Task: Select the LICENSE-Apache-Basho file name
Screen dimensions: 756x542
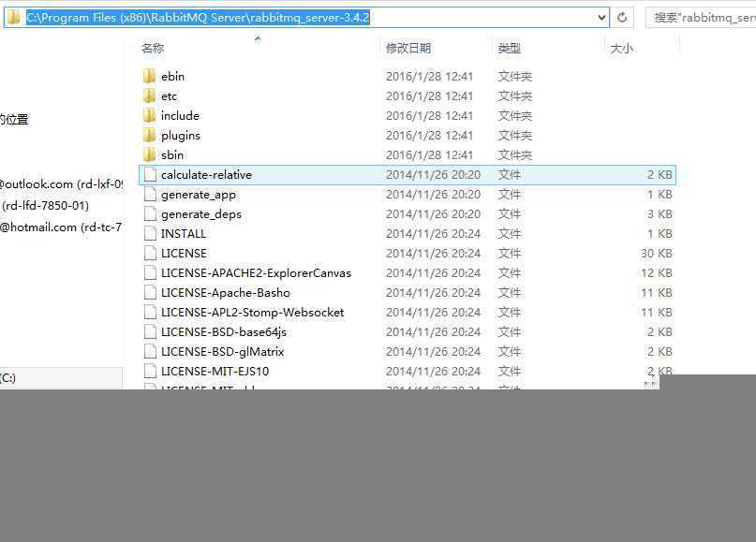Action: pos(226,292)
